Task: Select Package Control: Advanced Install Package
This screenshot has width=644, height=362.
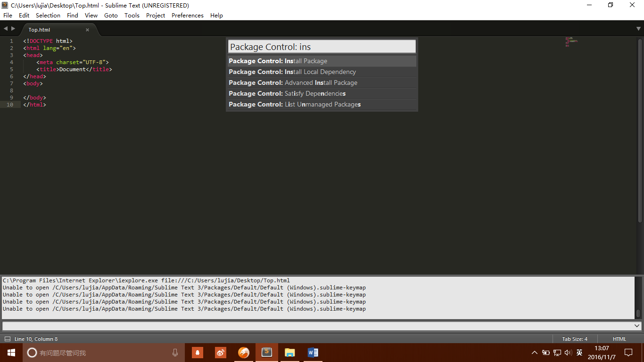Action: [322, 82]
